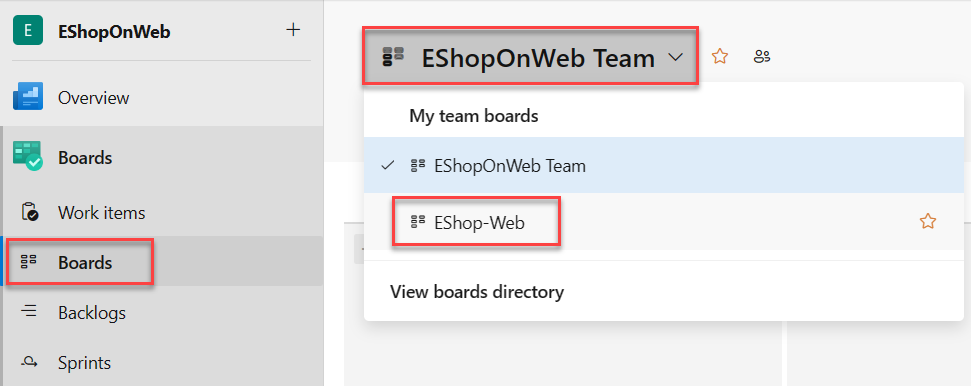The width and height of the screenshot is (971, 386).
Task: Click the checkmark beside EShopOnWeb Team
Action: [388, 165]
